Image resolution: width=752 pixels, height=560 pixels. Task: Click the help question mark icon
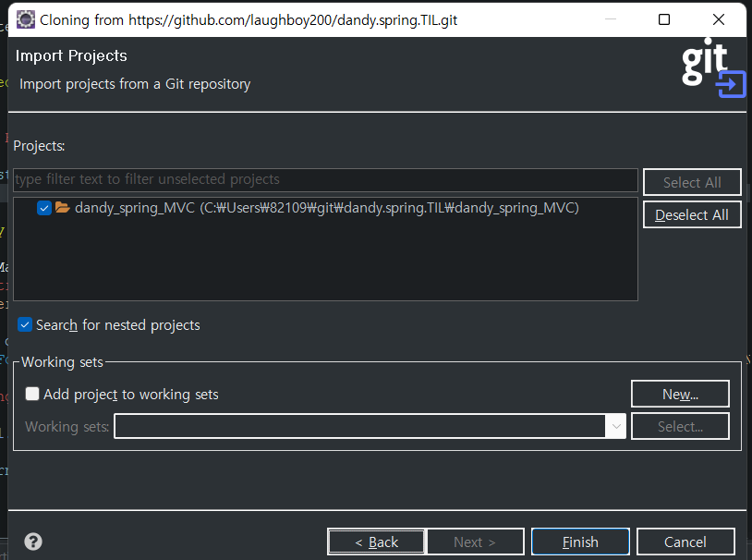click(33, 542)
